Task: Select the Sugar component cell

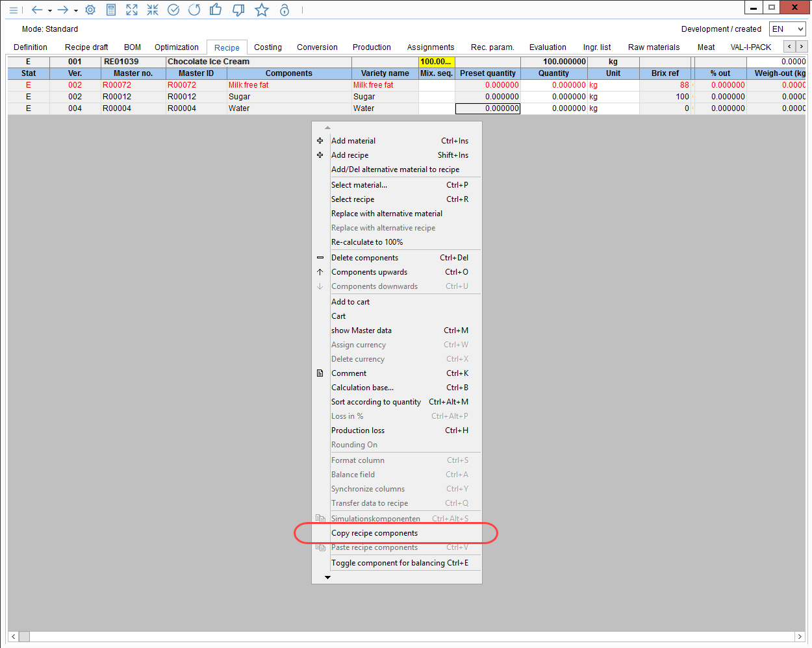Action: point(289,97)
